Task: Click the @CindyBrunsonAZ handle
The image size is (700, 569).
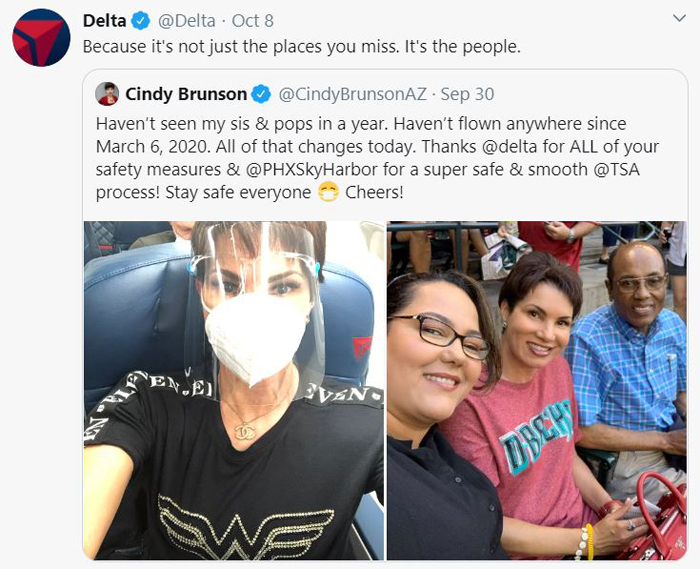Action: point(353,94)
